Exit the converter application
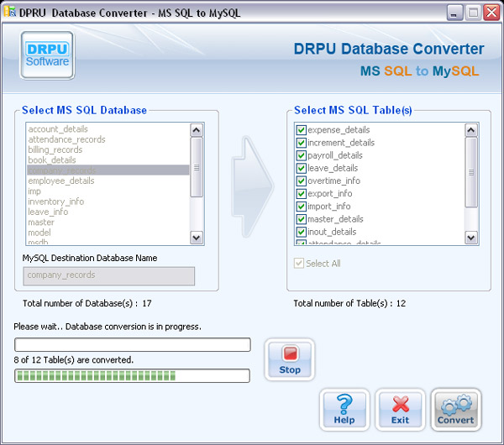 (x=400, y=410)
